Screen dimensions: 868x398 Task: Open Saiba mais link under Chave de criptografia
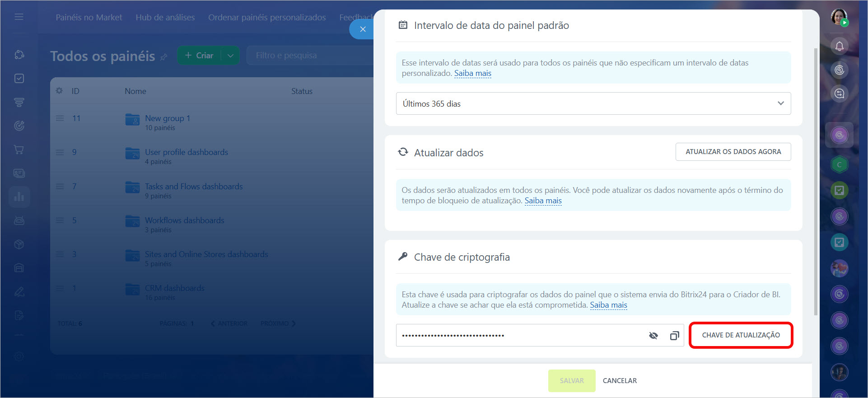[608, 305]
